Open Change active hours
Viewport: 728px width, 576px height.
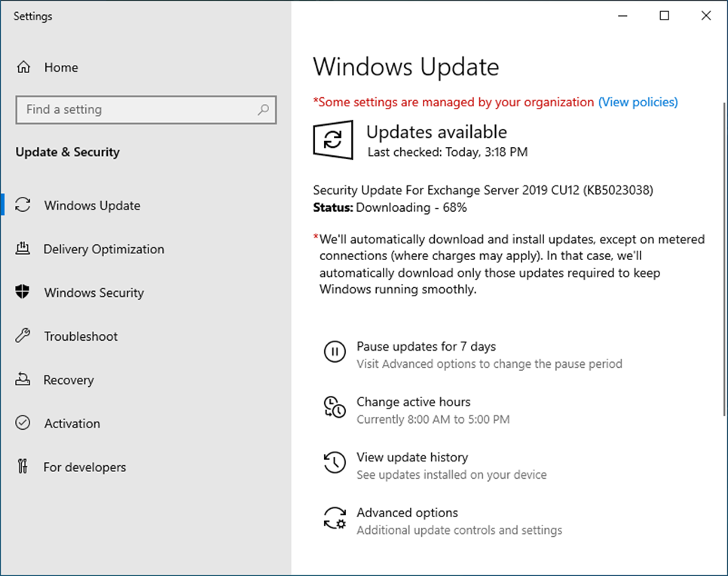pos(413,402)
